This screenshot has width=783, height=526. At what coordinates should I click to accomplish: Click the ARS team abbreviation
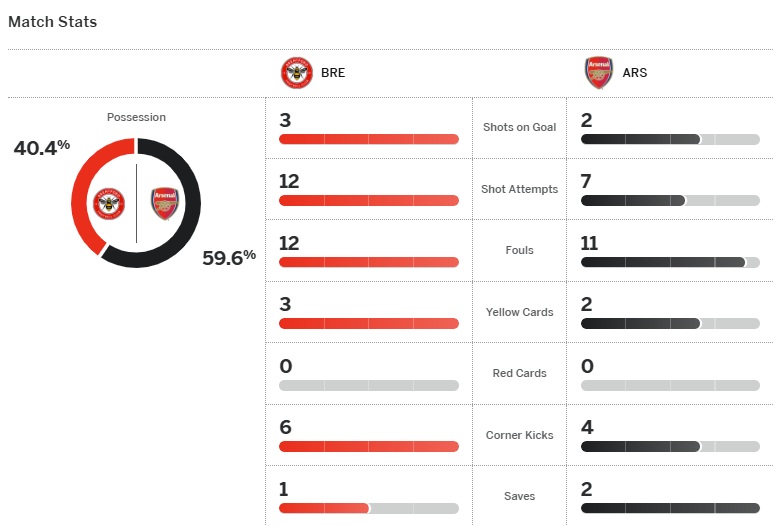point(635,73)
